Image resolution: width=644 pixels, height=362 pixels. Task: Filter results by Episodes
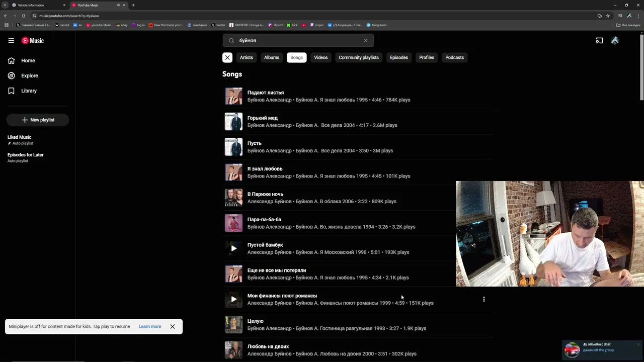click(x=399, y=57)
